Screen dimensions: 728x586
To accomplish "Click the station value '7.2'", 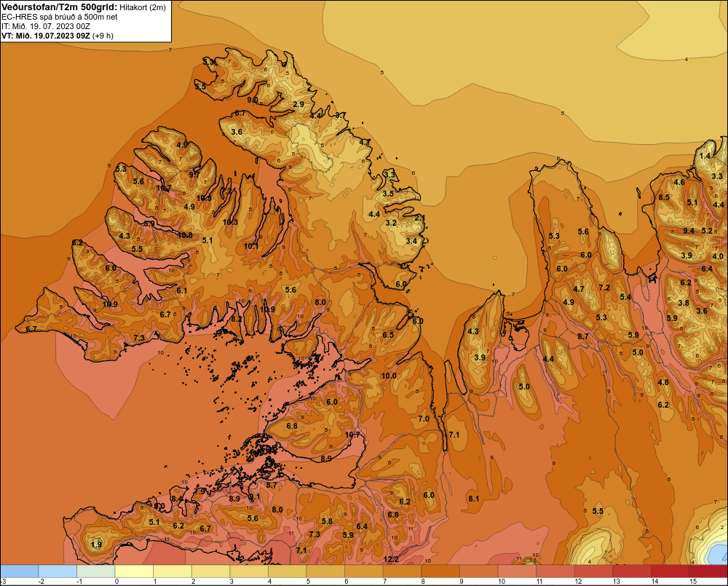I will (604, 288).
